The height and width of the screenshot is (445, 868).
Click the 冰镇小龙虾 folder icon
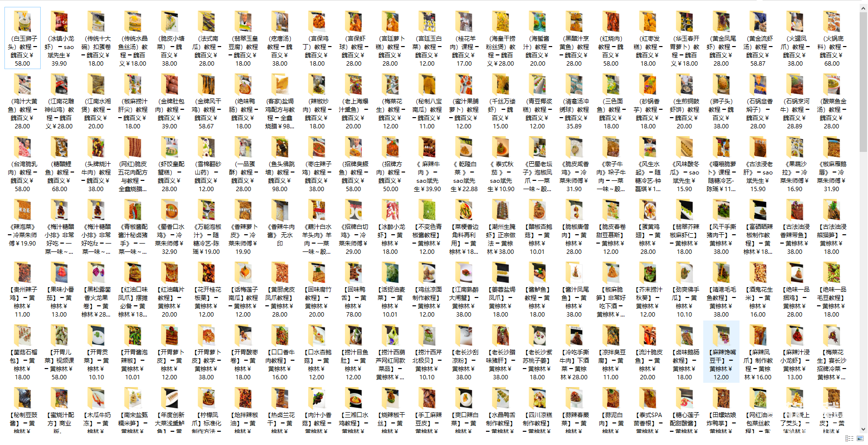click(59, 23)
